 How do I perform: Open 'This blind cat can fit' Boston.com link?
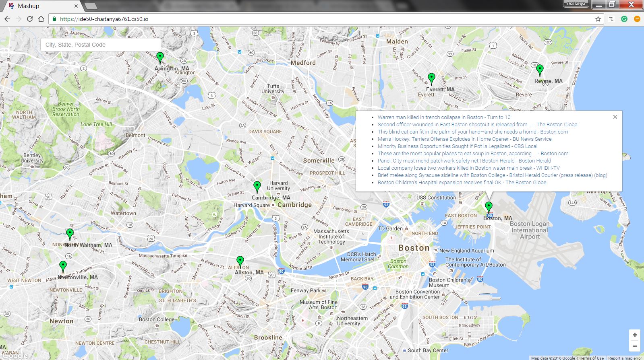[473, 132]
